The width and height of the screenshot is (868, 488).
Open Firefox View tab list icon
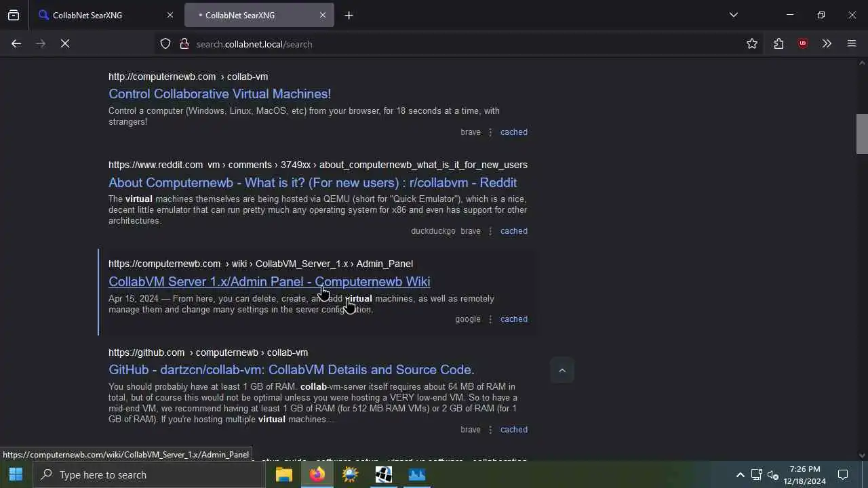pos(14,15)
